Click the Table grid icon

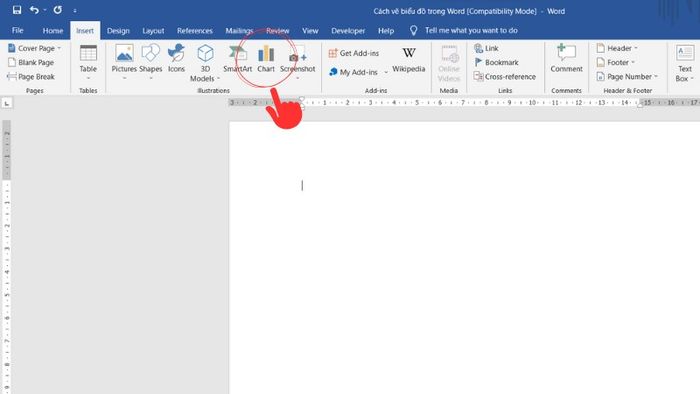(88, 54)
